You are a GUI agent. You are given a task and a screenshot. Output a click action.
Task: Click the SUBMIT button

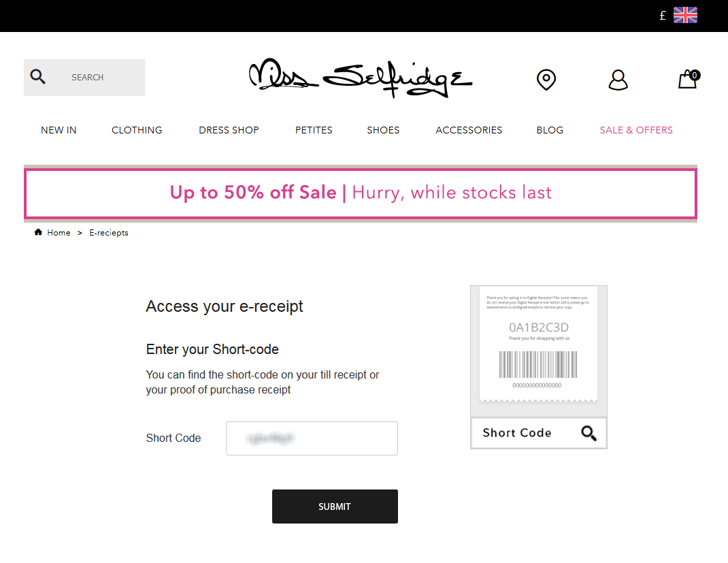pos(335,506)
